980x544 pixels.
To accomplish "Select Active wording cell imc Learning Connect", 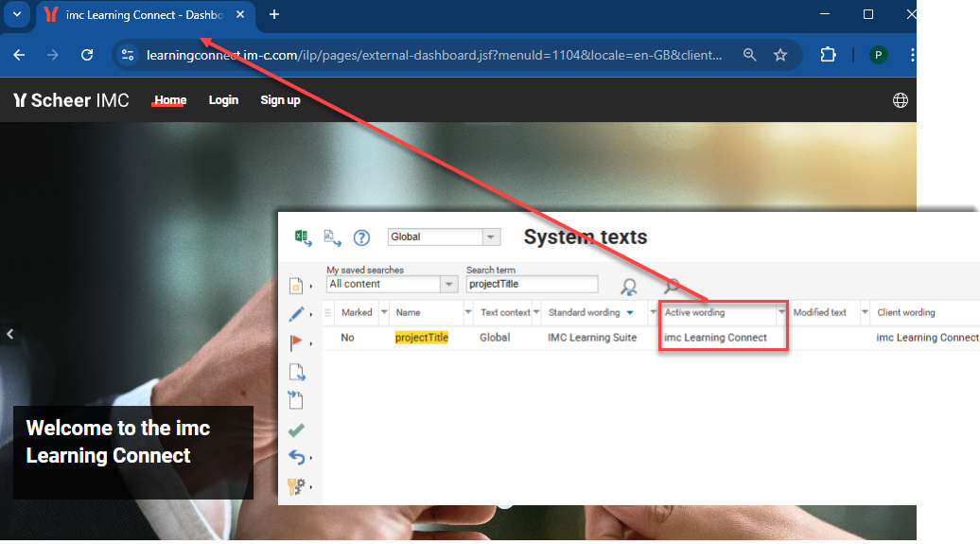I will point(715,338).
